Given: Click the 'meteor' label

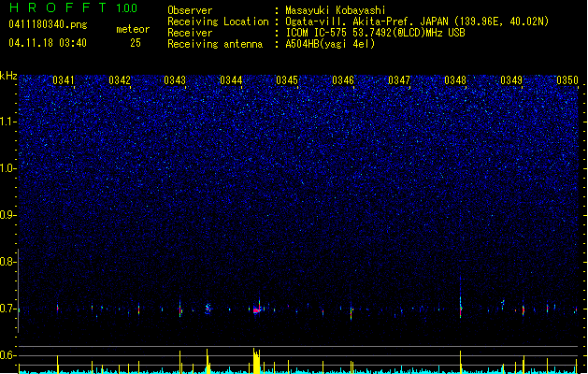Looking at the screenshot, I should coord(133,29).
